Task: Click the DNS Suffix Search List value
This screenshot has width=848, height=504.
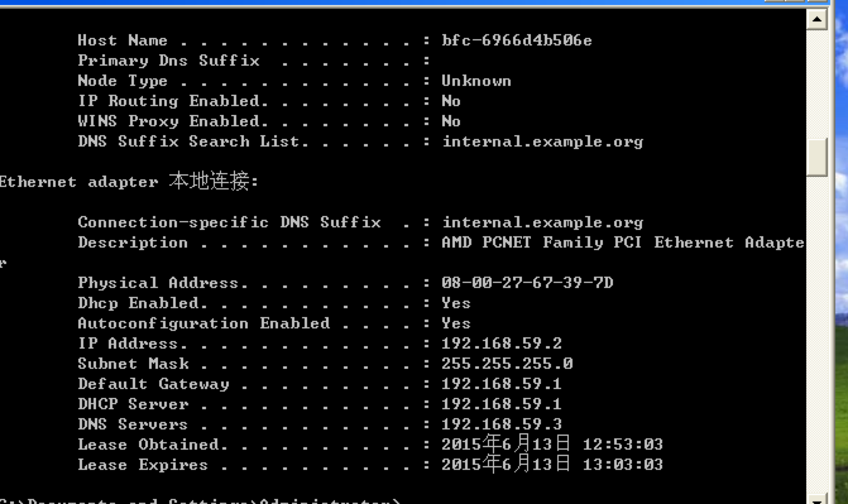Action: point(542,141)
